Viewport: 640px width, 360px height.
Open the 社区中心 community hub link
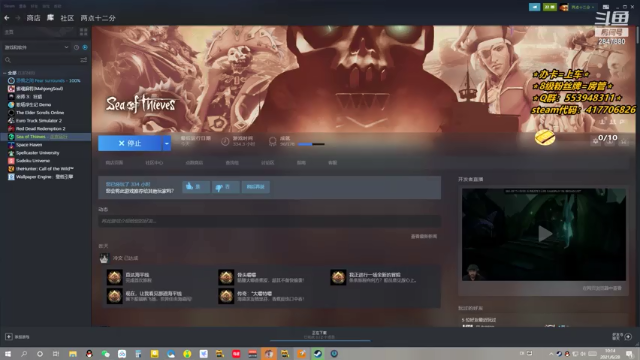pyautogui.click(x=154, y=163)
